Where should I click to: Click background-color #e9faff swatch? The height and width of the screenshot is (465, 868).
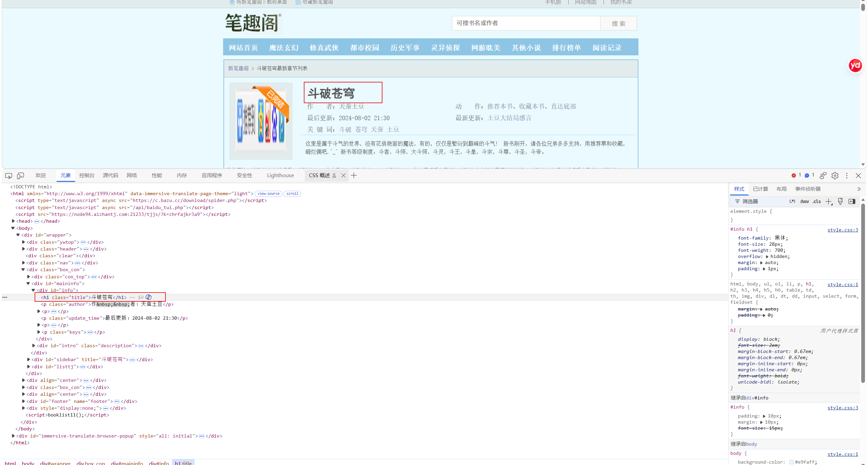791,462
